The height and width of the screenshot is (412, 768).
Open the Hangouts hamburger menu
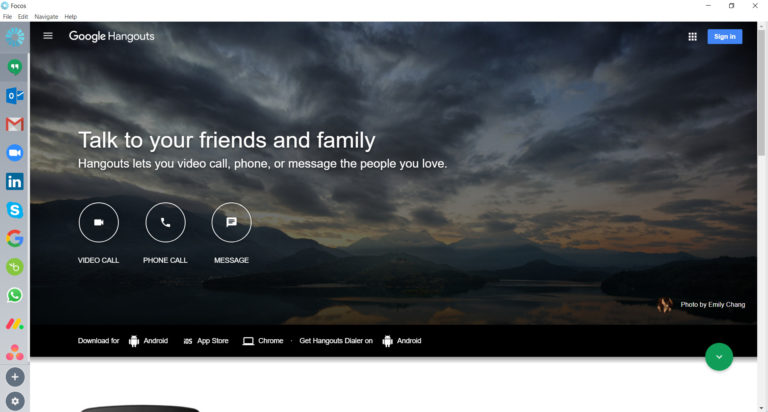[x=48, y=36]
